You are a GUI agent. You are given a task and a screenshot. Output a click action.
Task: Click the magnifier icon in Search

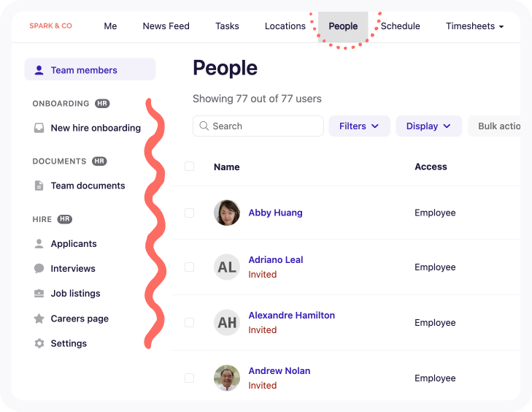(x=204, y=126)
